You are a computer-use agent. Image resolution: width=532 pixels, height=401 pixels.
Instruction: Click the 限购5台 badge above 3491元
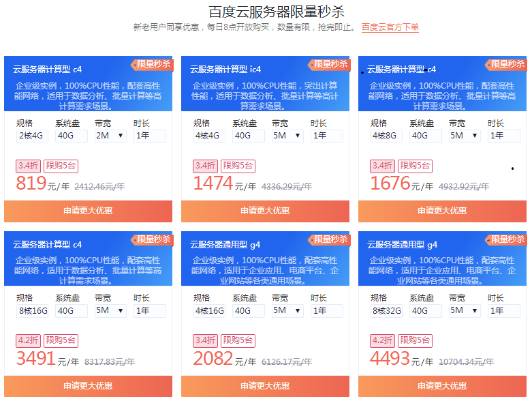point(61,340)
